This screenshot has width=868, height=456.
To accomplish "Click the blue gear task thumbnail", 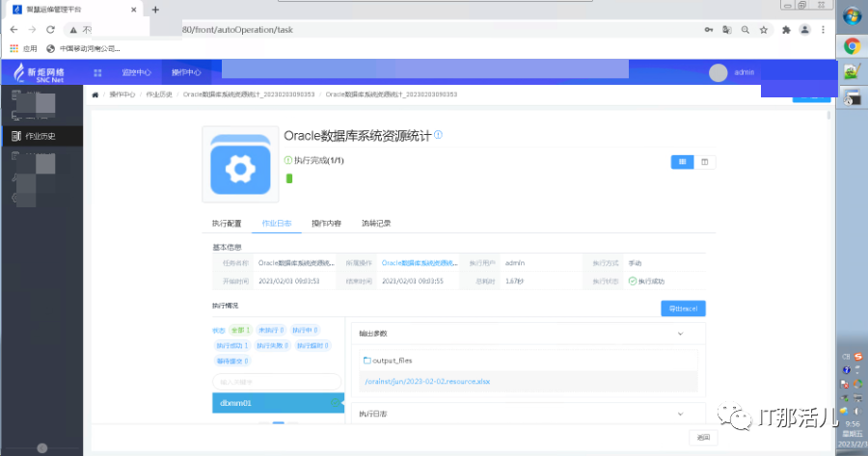I will tap(240, 164).
